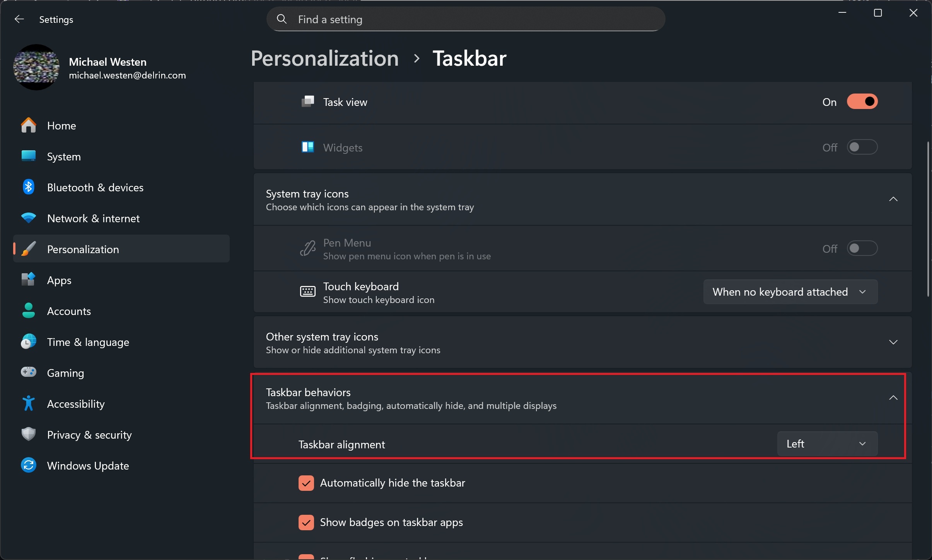Open the Touch keyboard dropdown
The height and width of the screenshot is (560, 932).
coord(790,292)
